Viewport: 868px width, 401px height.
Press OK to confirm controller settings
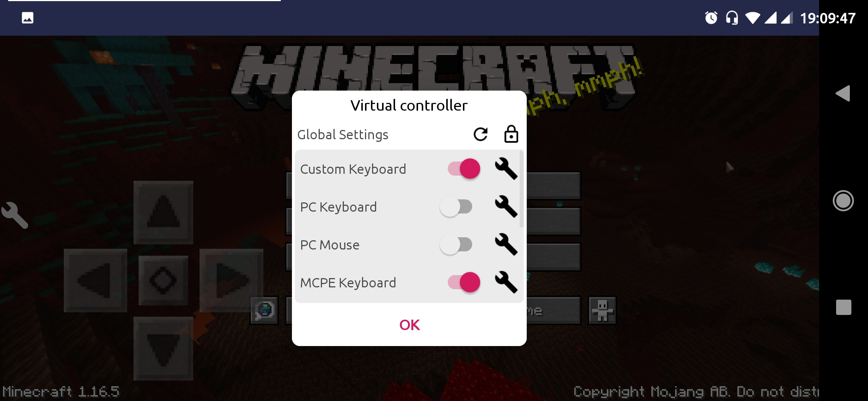tap(409, 325)
